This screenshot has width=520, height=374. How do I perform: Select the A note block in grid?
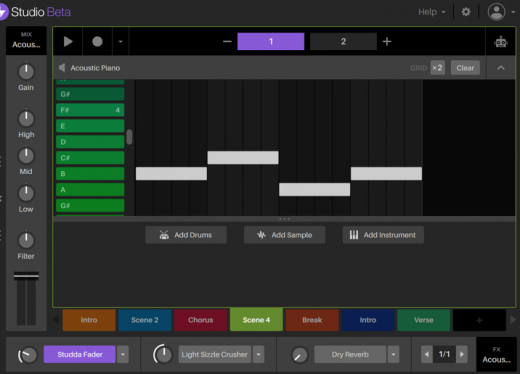315,190
